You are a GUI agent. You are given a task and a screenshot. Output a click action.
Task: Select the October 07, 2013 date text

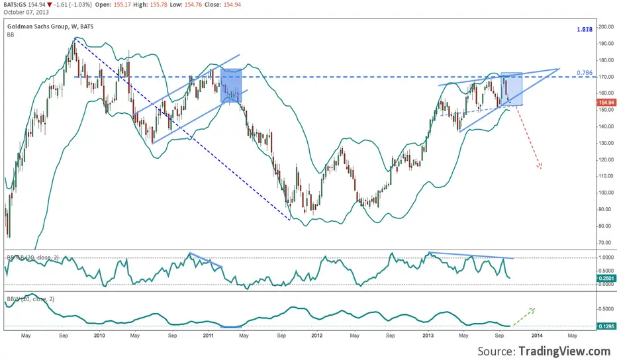[26, 12]
